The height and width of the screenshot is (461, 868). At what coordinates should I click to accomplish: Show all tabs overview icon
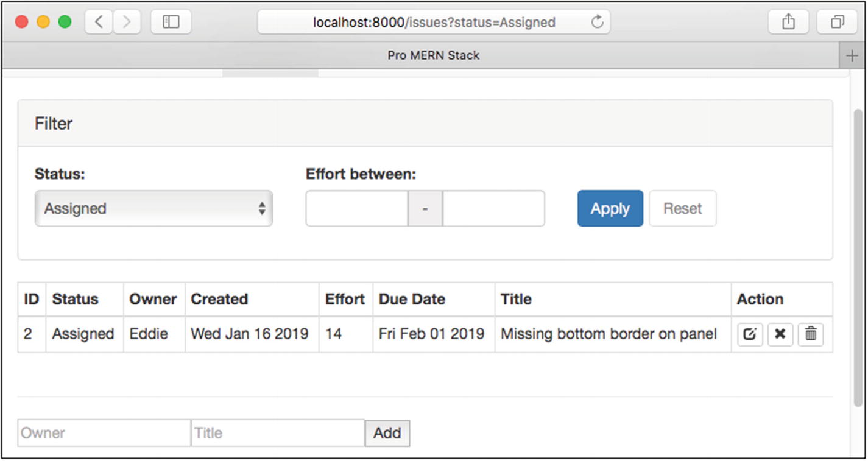tap(837, 23)
